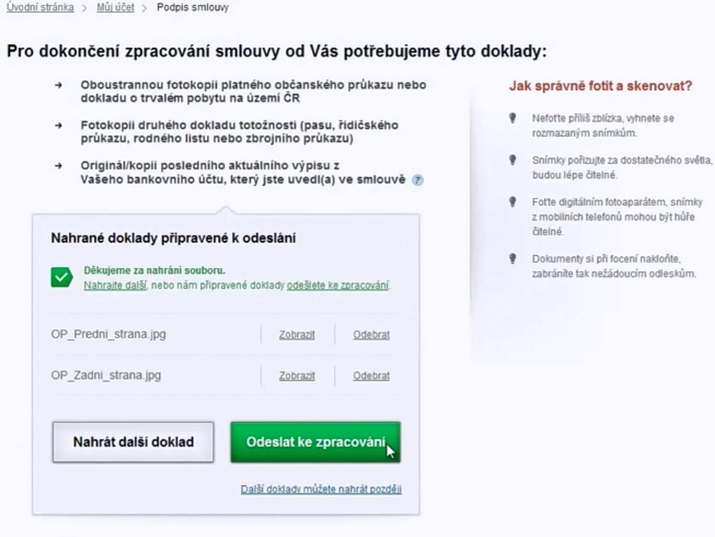Click the 'Nahrajte další' link

[115, 285]
